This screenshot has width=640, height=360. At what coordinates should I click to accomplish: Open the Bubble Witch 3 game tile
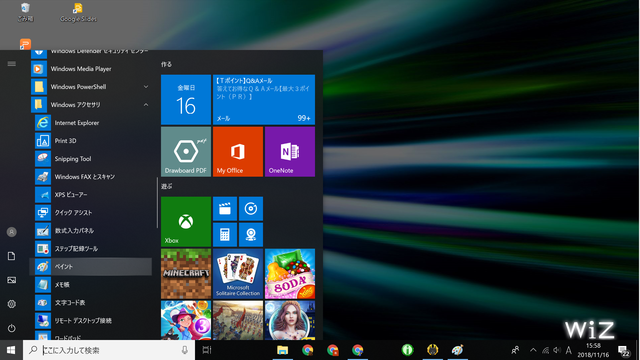[x=186, y=320]
